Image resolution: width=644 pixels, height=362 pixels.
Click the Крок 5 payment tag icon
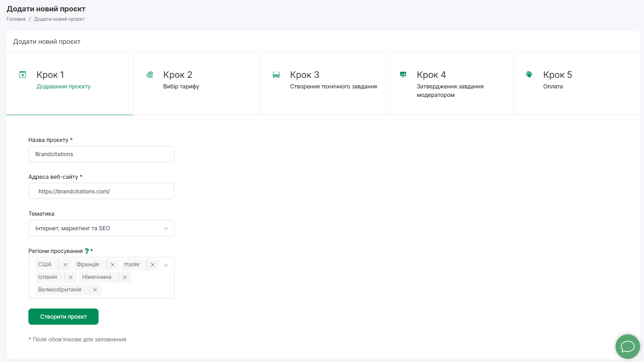pyautogui.click(x=529, y=75)
